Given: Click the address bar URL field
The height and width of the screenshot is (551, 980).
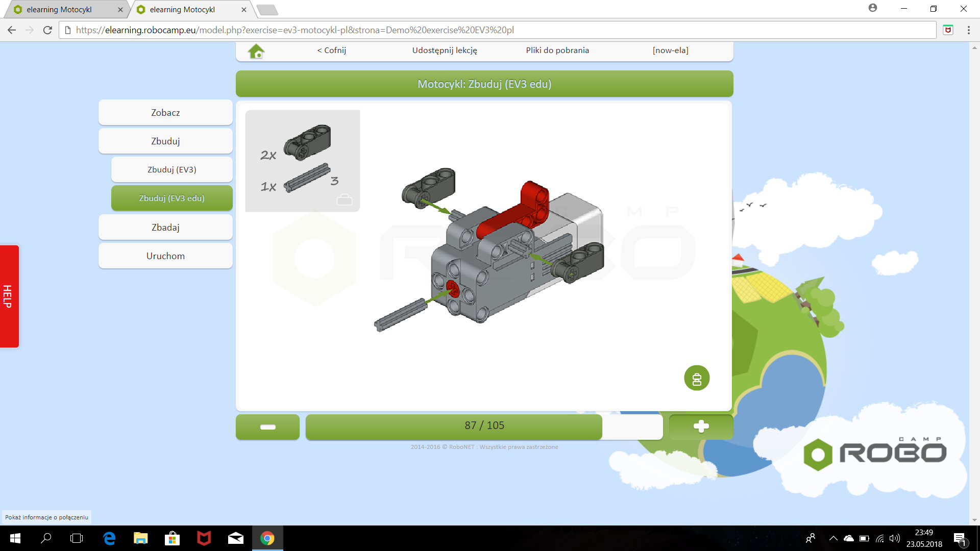Looking at the screenshot, I should point(498,30).
